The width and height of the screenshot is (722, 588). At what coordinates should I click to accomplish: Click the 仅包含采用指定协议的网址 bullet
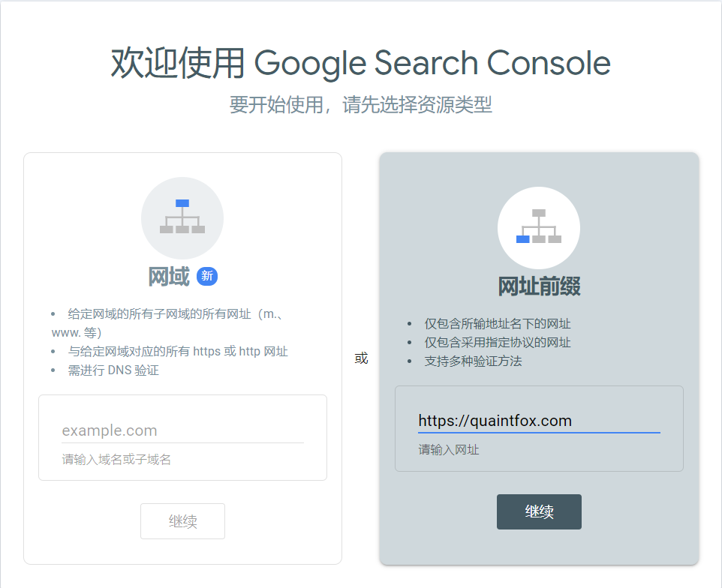point(498,343)
